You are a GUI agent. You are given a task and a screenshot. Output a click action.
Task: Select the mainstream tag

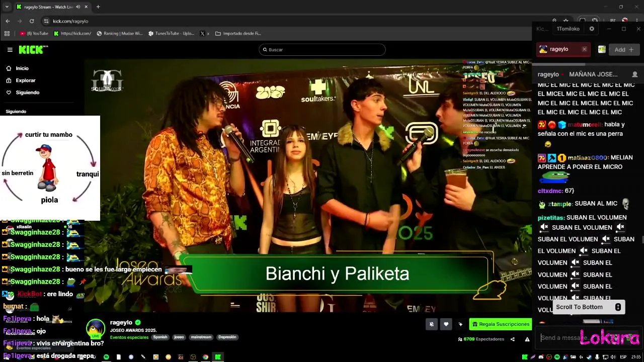tap(201, 337)
